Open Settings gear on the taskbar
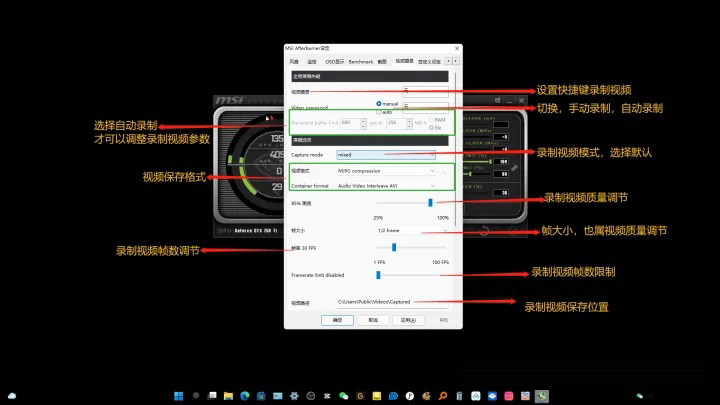 [x=294, y=396]
